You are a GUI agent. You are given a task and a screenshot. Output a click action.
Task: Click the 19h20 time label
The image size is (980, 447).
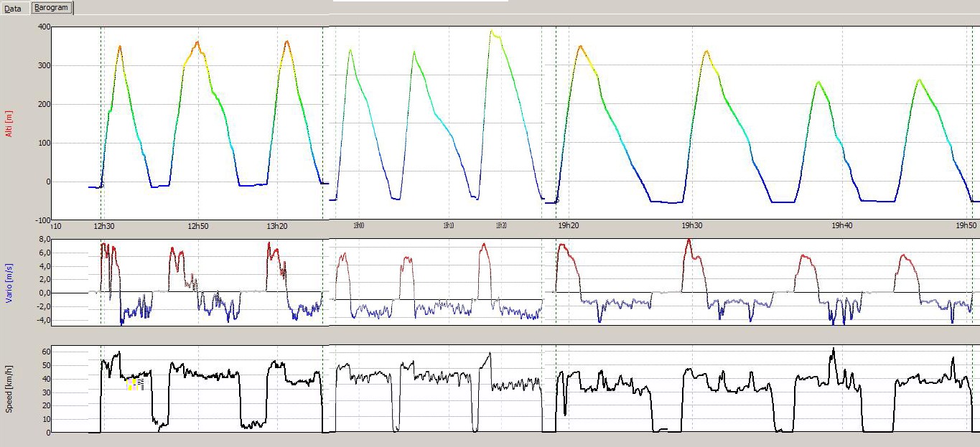(x=567, y=226)
